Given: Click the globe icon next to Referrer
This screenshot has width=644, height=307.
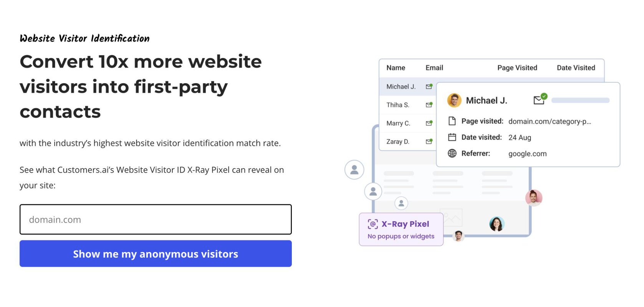Looking at the screenshot, I should click(452, 153).
